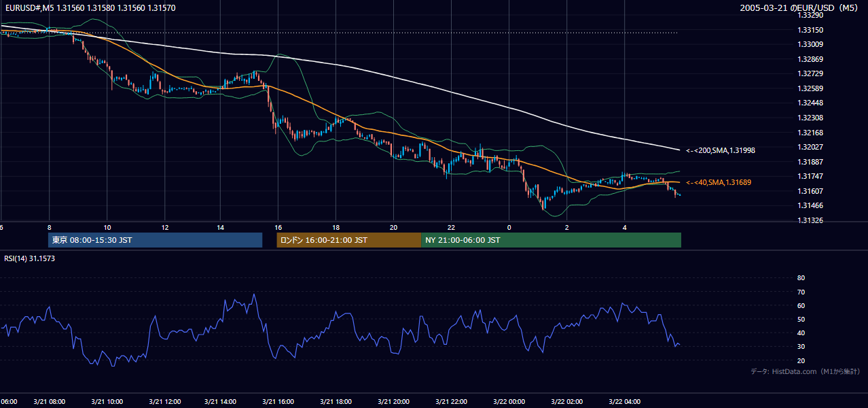868x408 pixels.
Task: Click RSI level 20 on the scale
Action: coord(801,360)
